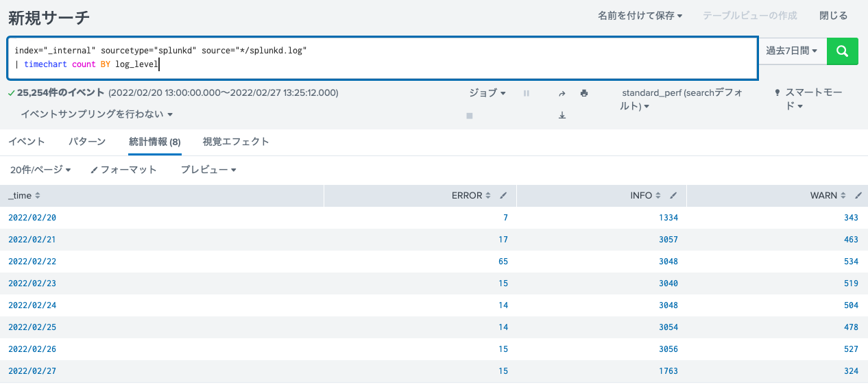Sort table by _time column arrows
868x391 pixels.
click(38, 196)
